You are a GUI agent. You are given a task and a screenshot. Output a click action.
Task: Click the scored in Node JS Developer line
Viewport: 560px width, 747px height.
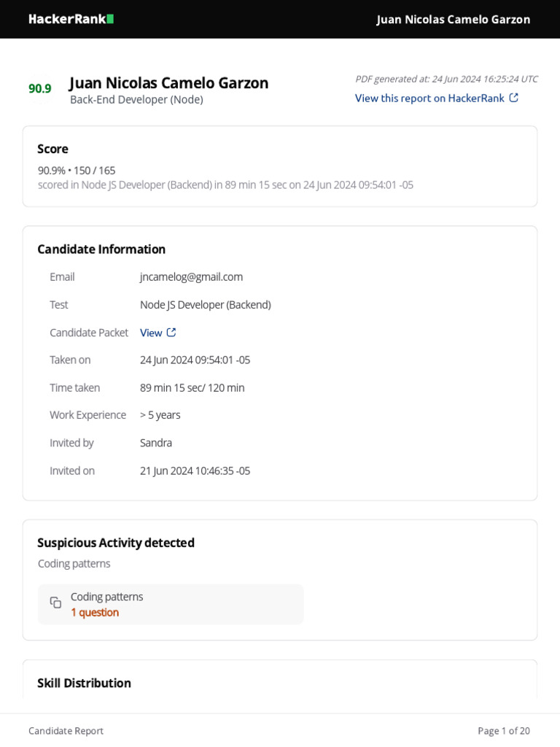tap(226, 185)
